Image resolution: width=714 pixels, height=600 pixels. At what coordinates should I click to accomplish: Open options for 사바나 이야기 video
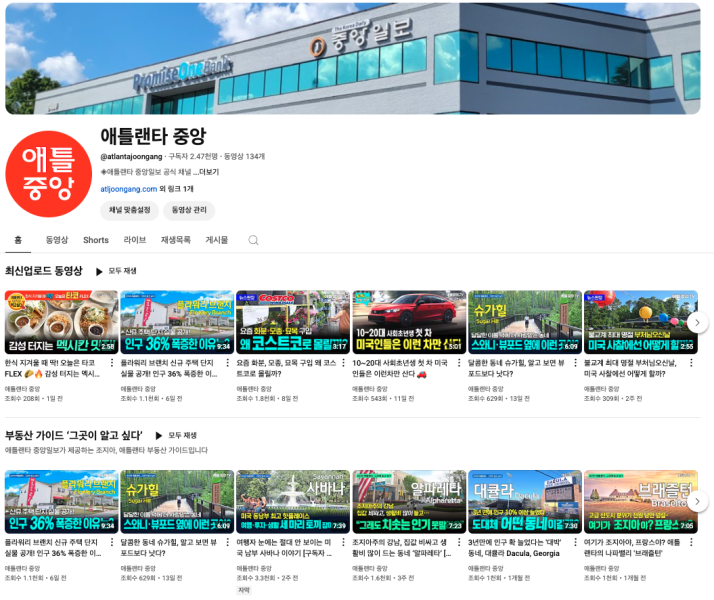343,542
